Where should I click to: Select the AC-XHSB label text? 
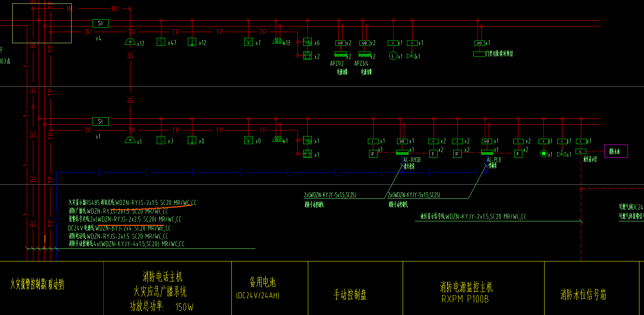[x=412, y=160]
